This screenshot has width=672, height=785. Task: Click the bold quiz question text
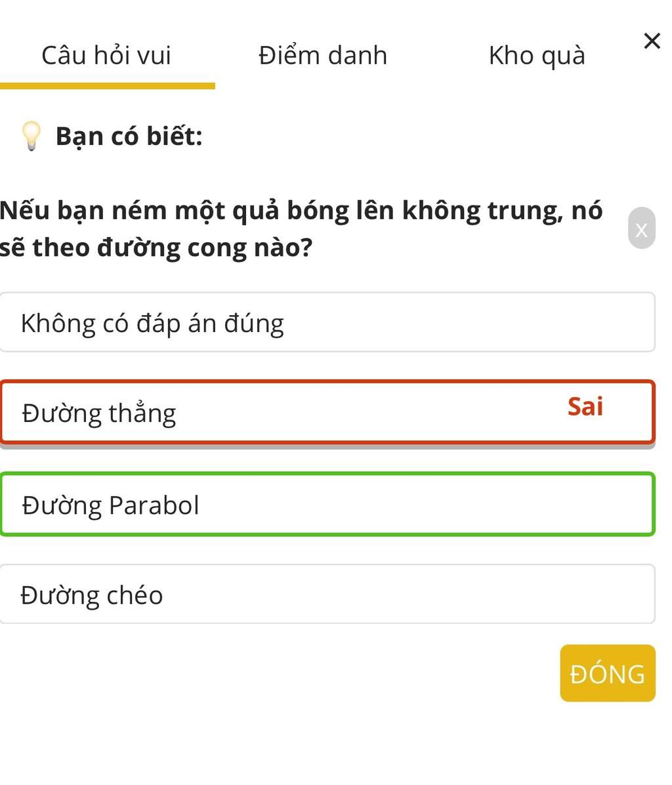coord(301,228)
